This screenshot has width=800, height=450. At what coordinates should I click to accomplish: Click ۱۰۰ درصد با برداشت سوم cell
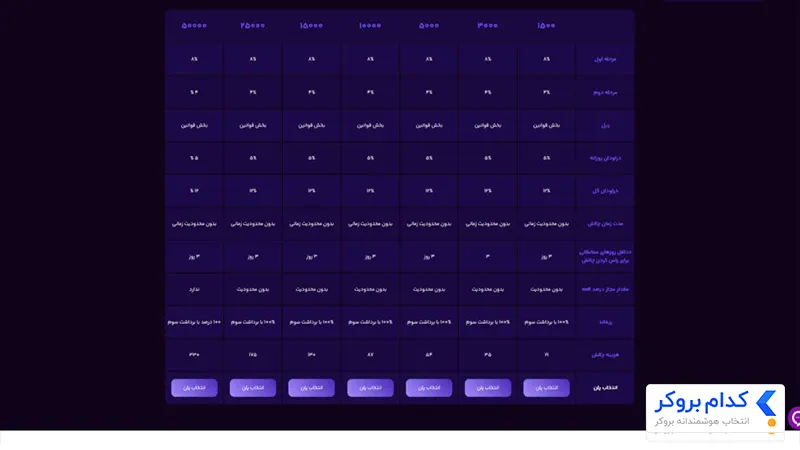(x=194, y=322)
